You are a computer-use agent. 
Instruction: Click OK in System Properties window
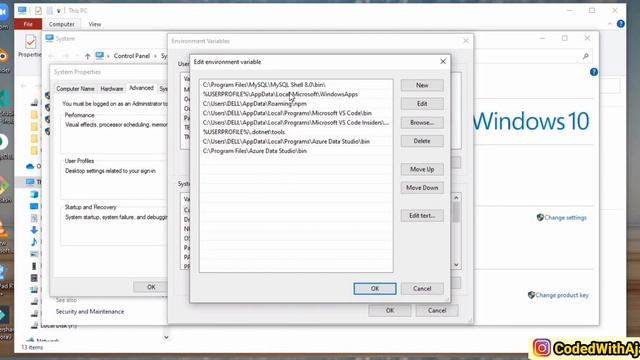point(151,287)
